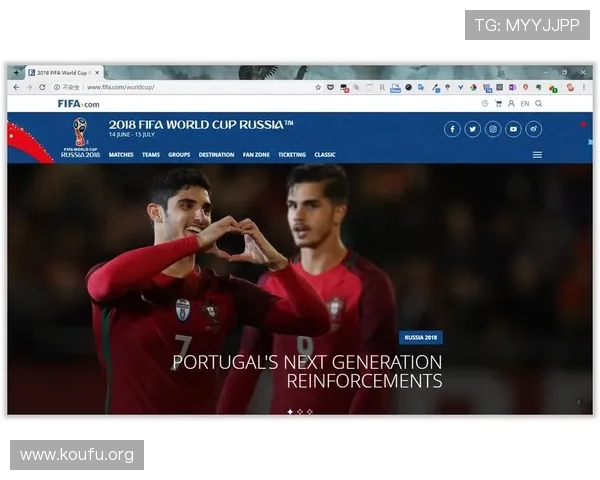Open the MATCHES menu item

(x=121, y=155)
